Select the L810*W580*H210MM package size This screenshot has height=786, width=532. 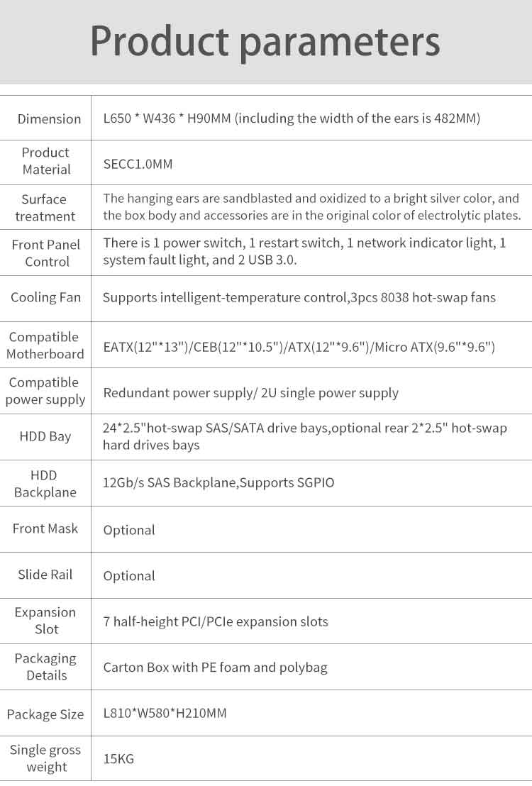(x=165, y=713)
